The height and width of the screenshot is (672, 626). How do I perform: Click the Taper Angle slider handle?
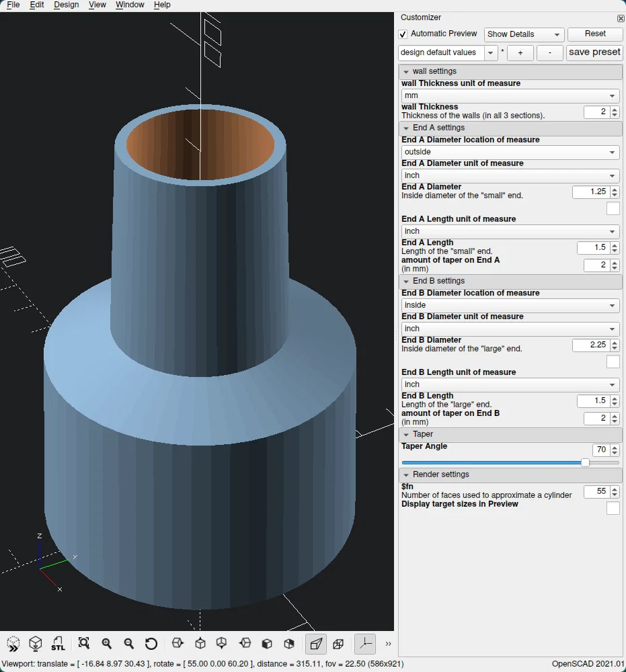[x=585, y=463]
